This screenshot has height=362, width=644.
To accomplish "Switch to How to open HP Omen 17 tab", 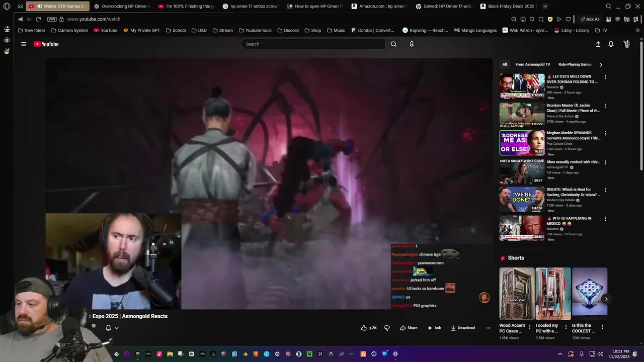I will pos(315,7).
